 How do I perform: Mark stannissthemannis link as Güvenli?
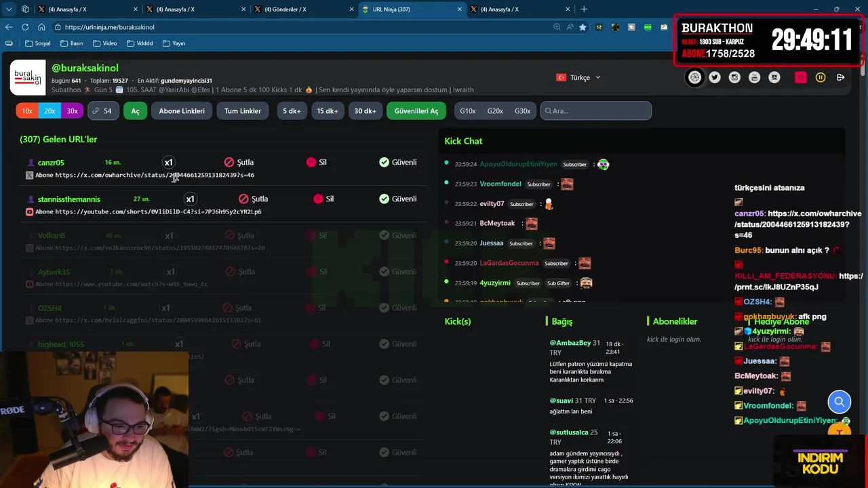pos(397,199)
